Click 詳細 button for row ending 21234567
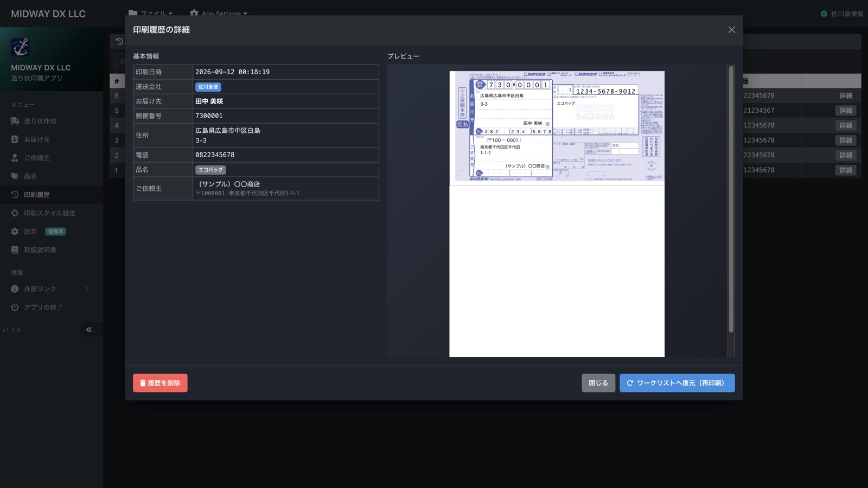The height and width of the screenshot is (488, 868). point(846,111)
